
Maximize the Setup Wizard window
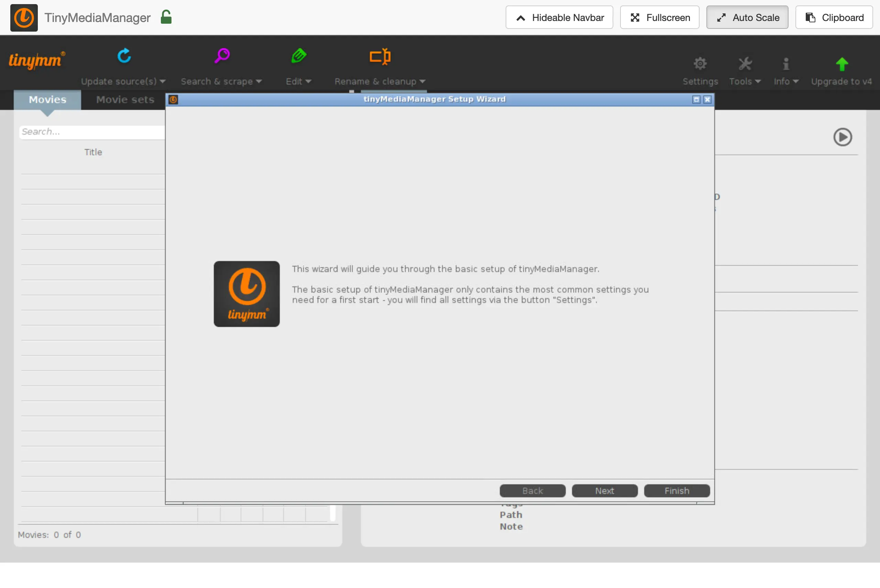pos(696,99)
